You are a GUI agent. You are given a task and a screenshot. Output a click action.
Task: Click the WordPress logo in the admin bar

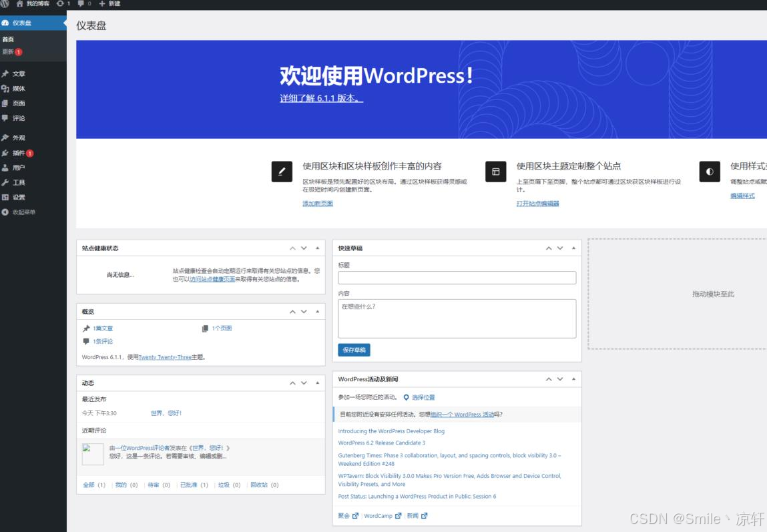point(5,3)
